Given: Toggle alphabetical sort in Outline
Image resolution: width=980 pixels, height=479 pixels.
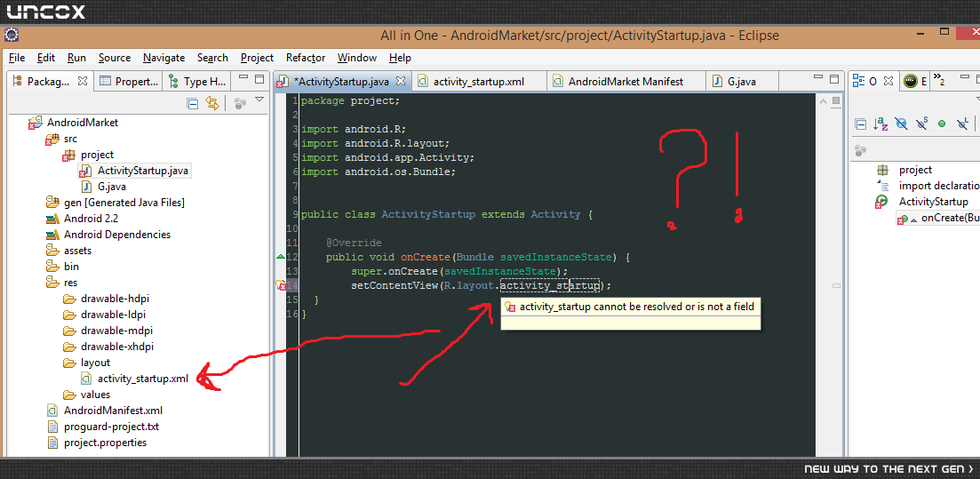Looking at the screenshot, I should [x=880, y=124].
